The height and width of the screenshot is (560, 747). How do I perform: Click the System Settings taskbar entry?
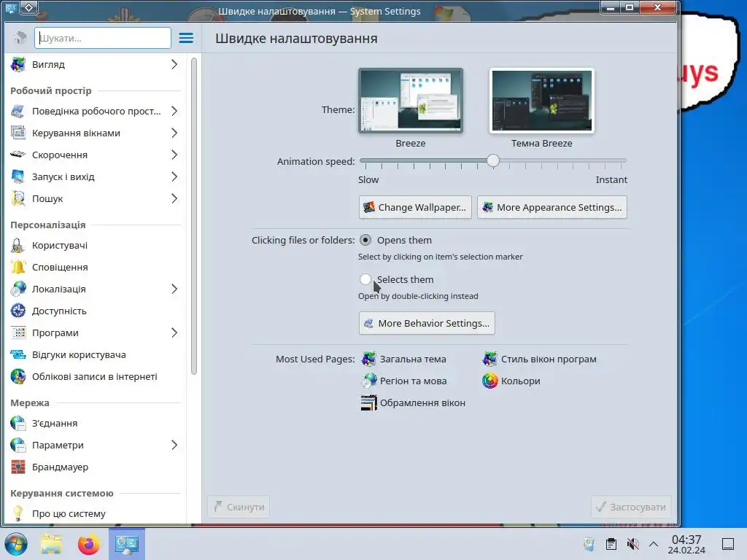tap(127, 544)
